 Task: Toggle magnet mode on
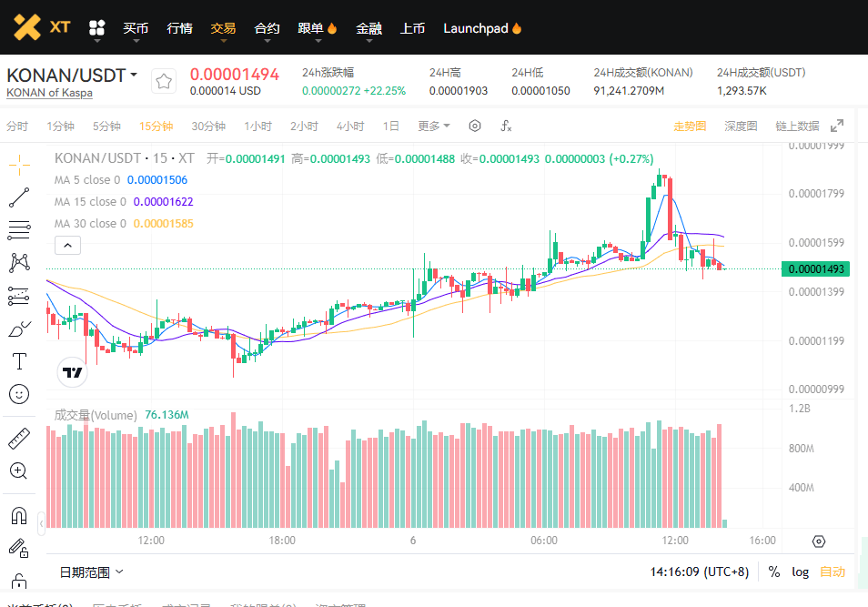pyautogui.click(x=19, y=516)
